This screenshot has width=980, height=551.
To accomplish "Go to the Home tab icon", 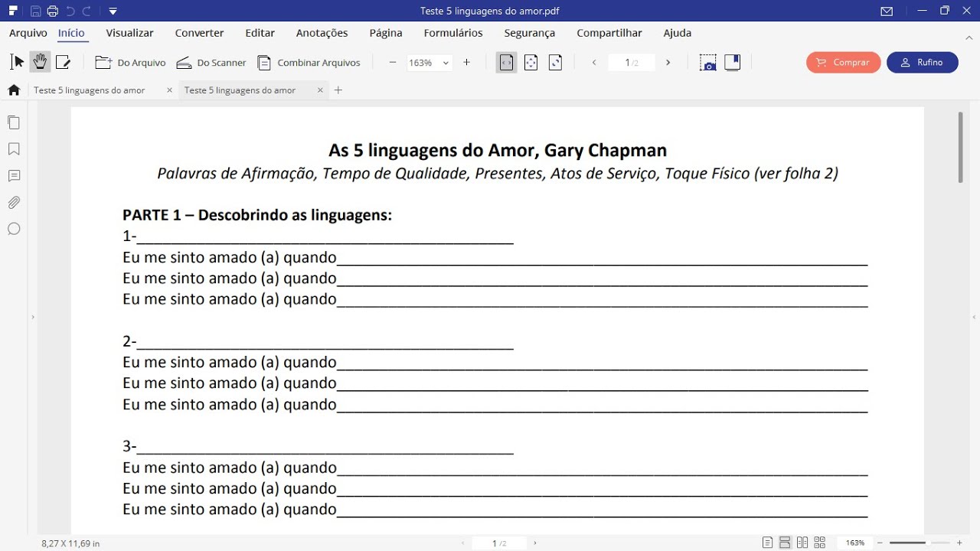I will coord(14,90).
